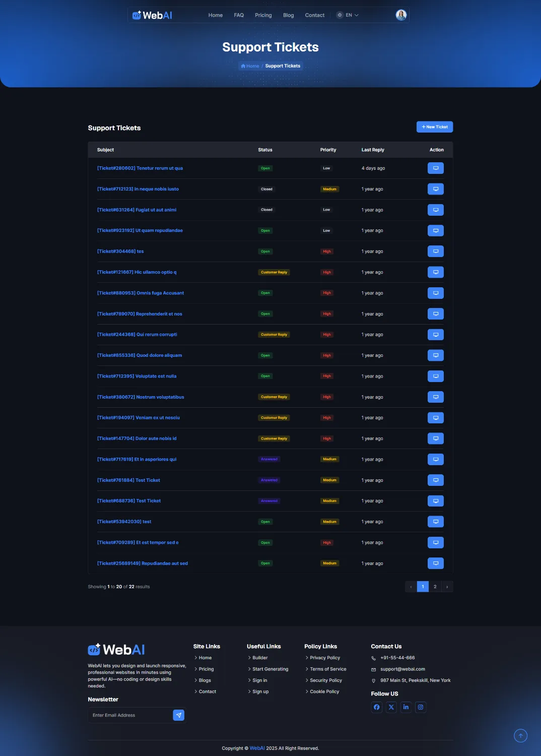Image resolution: width=541 pixels, height=756 pixels.
Task: Click Home in the breadcrumb
Action: pyautogui.click(x=250, y=66)
